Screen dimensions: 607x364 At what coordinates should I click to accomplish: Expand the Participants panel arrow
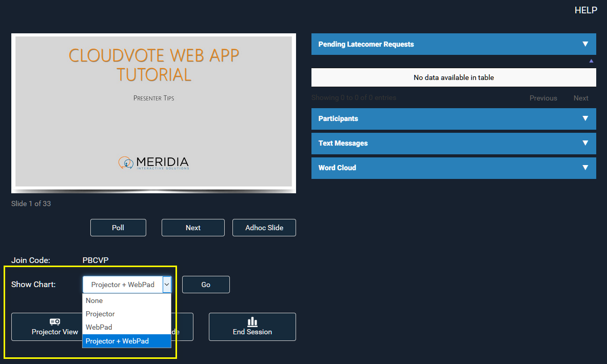pyautogui.click(x=585, y=118)
